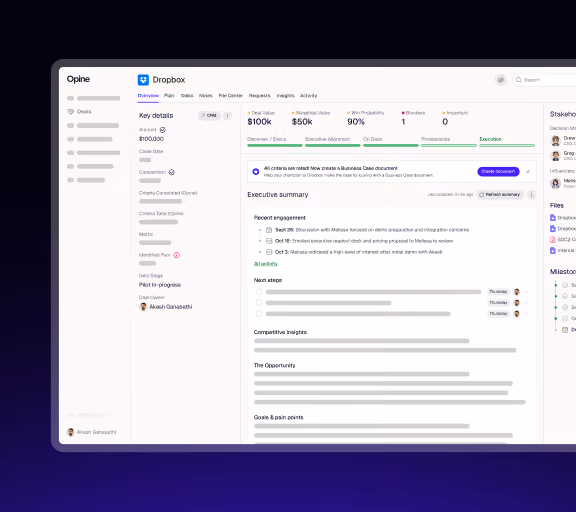Open the All activity link
Screen dimensions: 576x512
tap(266, 264)
